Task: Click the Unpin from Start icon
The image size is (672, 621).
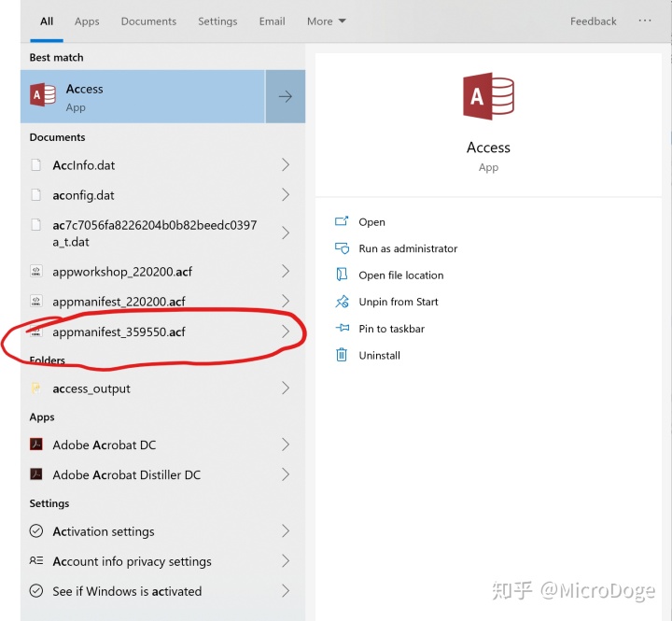Action: [x=342, y=302]
